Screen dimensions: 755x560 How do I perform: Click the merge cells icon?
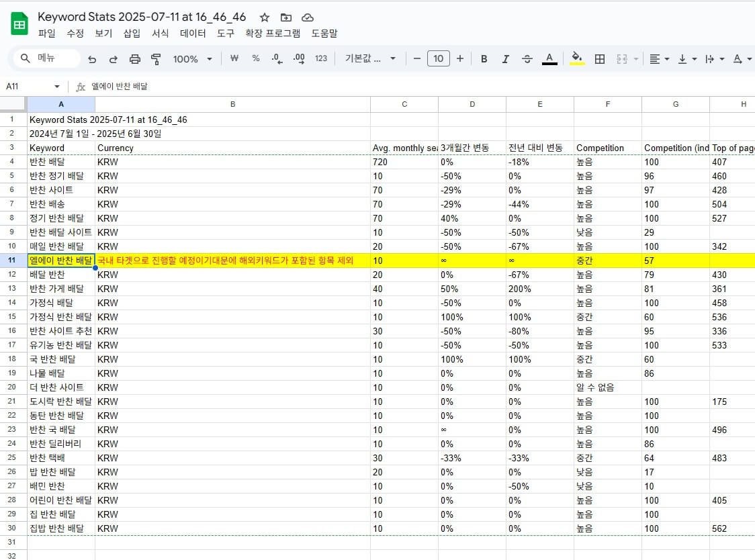pos(621,58)
